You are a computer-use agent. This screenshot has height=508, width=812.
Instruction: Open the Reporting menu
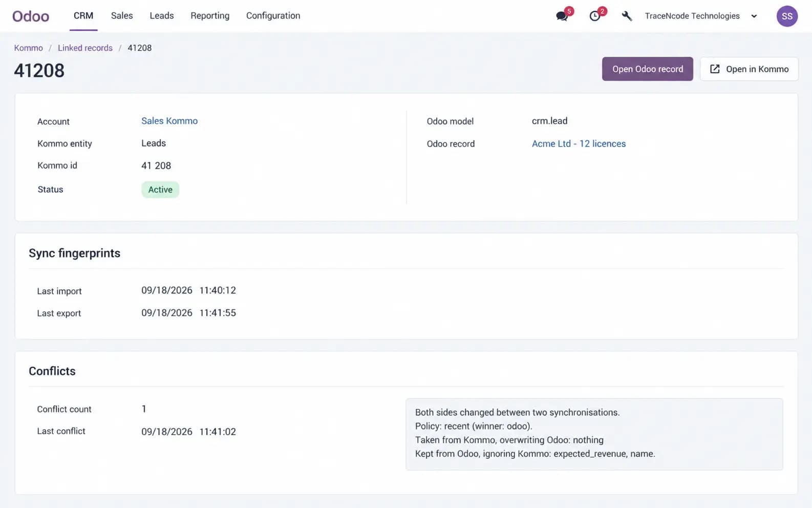pyautogui.click(x=210, y=16)
